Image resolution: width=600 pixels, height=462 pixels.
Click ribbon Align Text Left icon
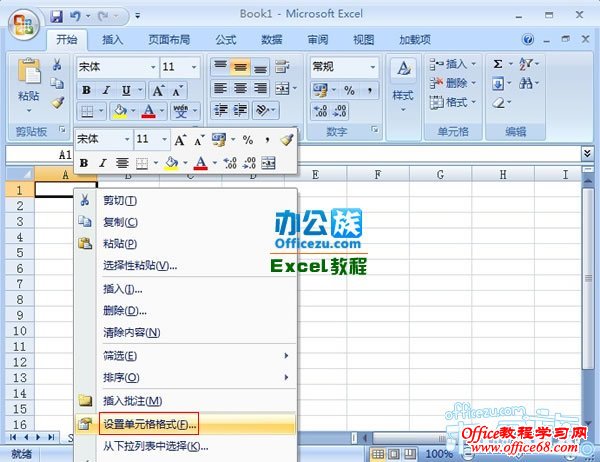coord(220,89)
